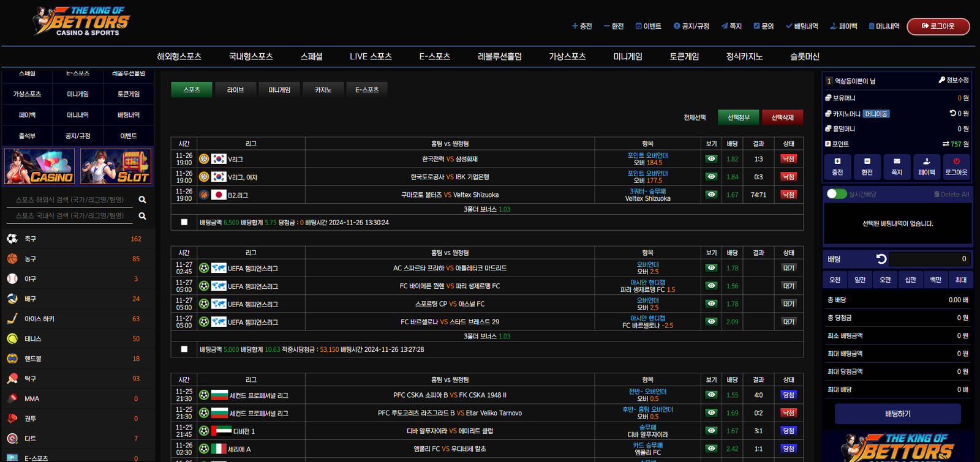
Task: View details via eye icon for 한국전력 VS 삼성화재
Action: [x=710, y=158]
